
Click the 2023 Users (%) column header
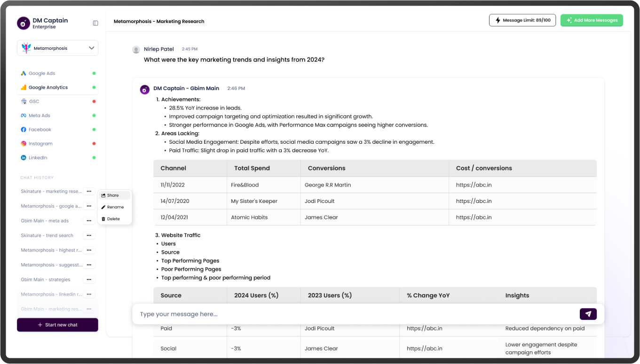[x=330, y=295]
